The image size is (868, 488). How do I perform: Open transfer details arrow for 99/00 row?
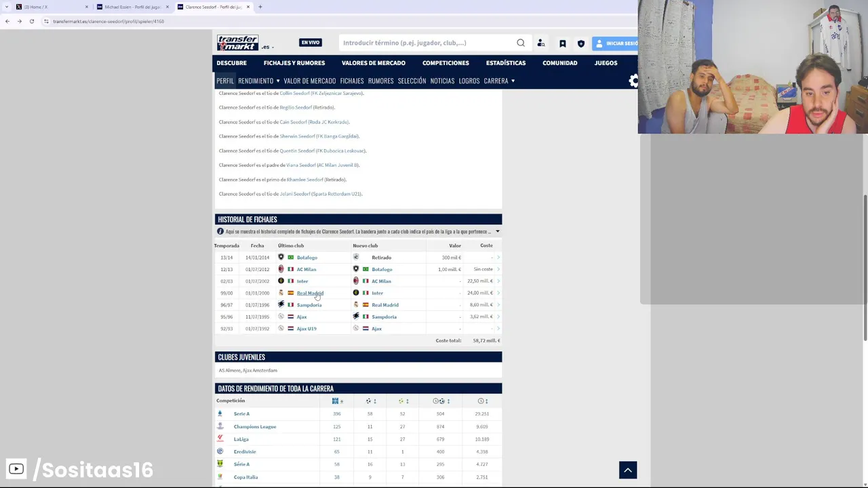498,293
